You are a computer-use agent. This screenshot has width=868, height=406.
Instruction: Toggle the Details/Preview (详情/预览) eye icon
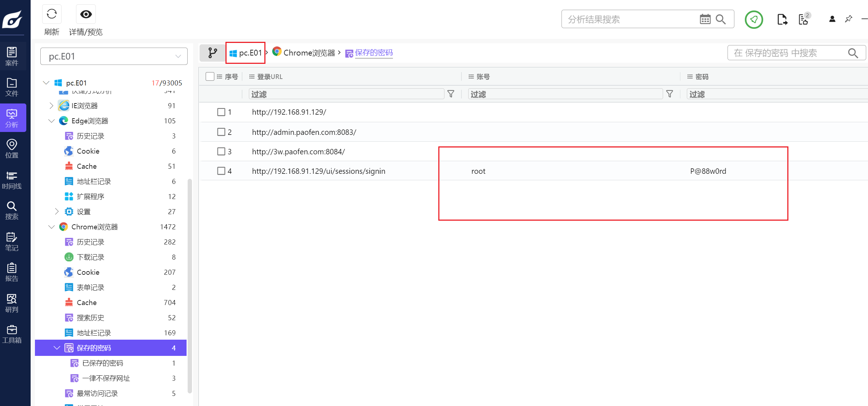click(x=86, y=14)
